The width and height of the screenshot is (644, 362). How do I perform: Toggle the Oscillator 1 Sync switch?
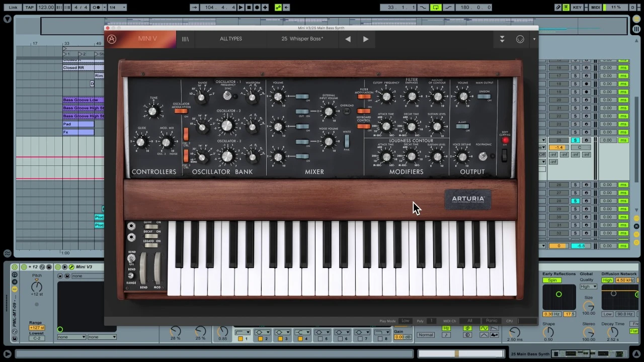click(228, 96)
